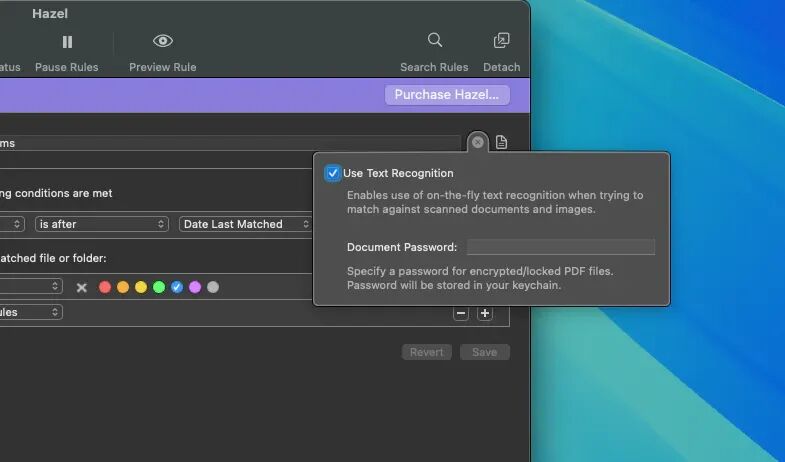This screenshot has width=785, height=462.
Task: Select the checked blue color label
Action: (x=177, y=287)
